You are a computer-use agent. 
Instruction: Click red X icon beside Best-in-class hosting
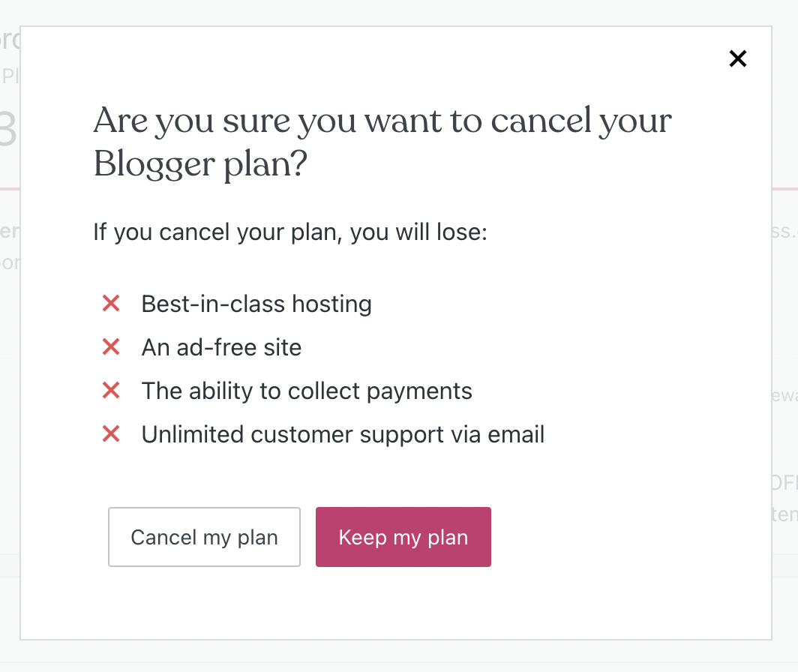pyautogui.click(x=111, y=304)
